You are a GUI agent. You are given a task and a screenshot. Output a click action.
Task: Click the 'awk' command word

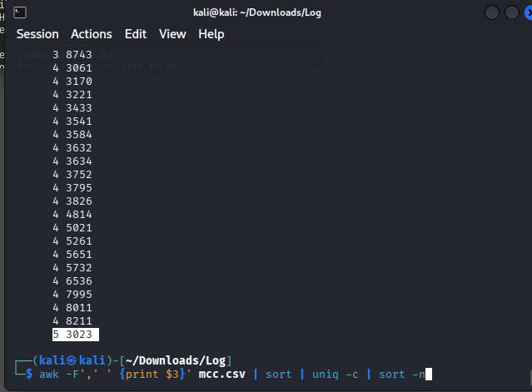coord(49,375)
